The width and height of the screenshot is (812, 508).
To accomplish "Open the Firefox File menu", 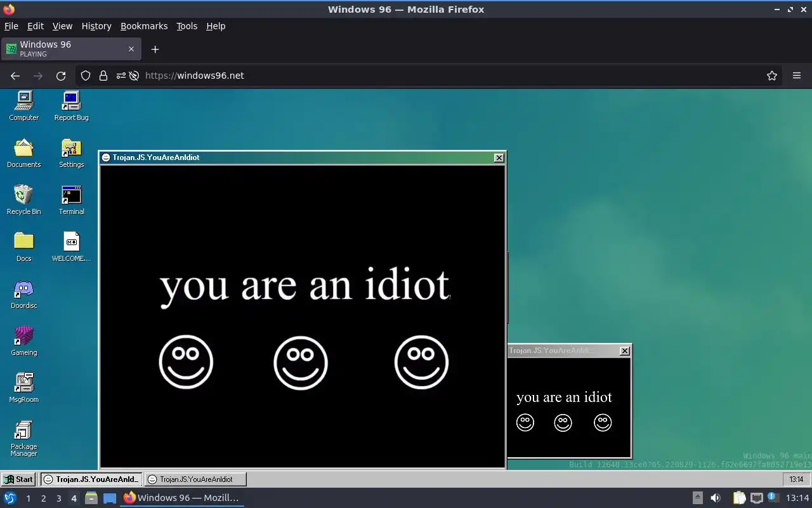I will click(x=11, y=26).
